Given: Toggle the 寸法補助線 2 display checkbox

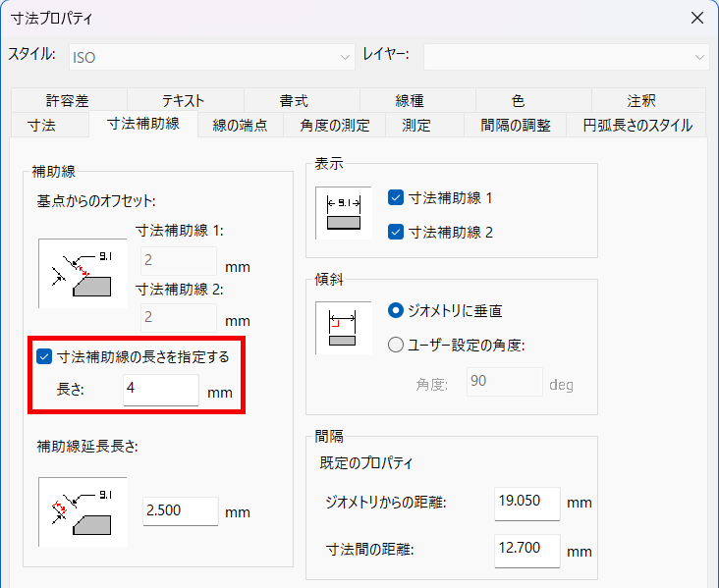Looking at the screenshot, I should coord(396,233).
